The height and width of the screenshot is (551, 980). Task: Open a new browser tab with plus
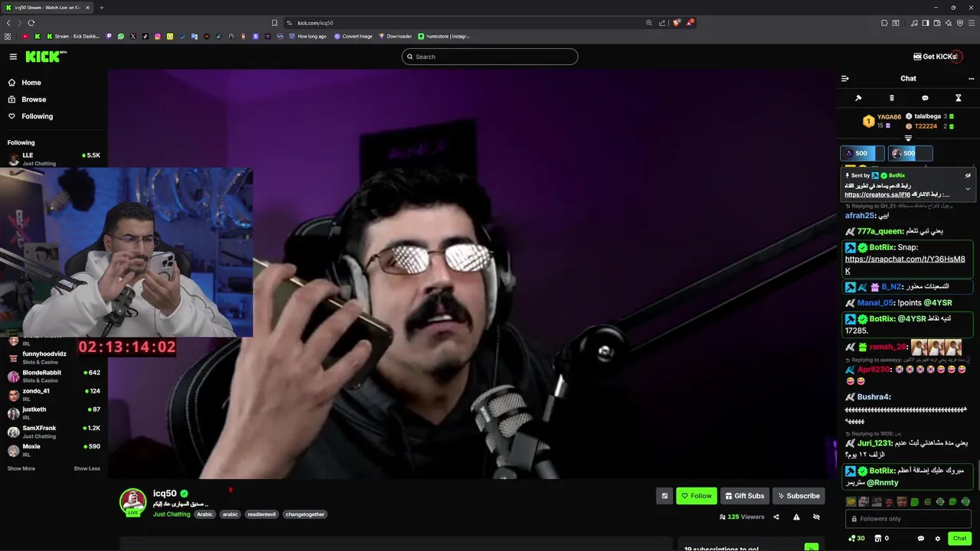pyautogui.click(x=102, y=8)
